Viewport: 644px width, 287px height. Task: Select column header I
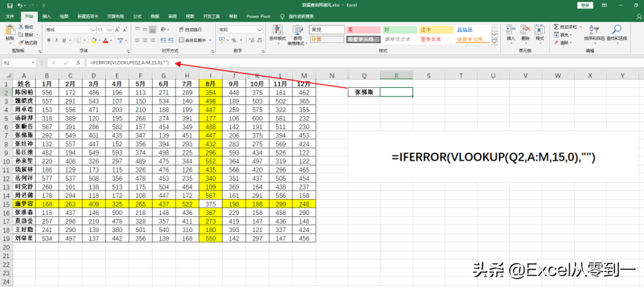[211, 75]
